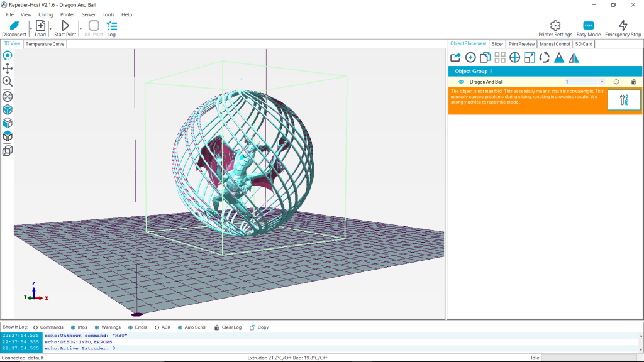Switch to the Print Preview tab
The height and width of the screenshot is (362, 644).
coord(521,44)
